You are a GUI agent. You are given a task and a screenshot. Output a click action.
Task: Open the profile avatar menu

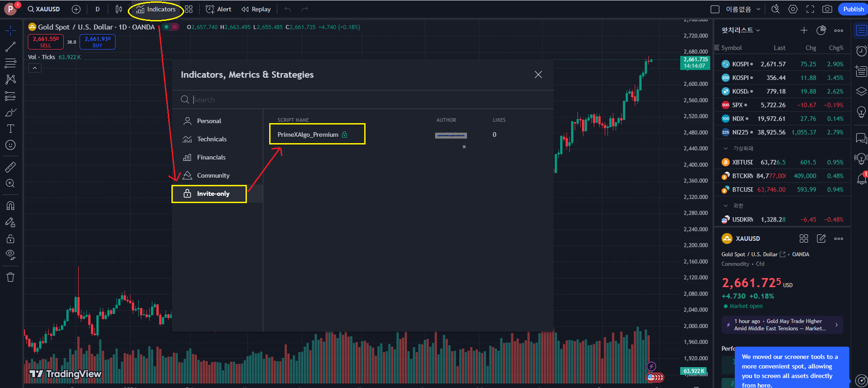[10, 9]
